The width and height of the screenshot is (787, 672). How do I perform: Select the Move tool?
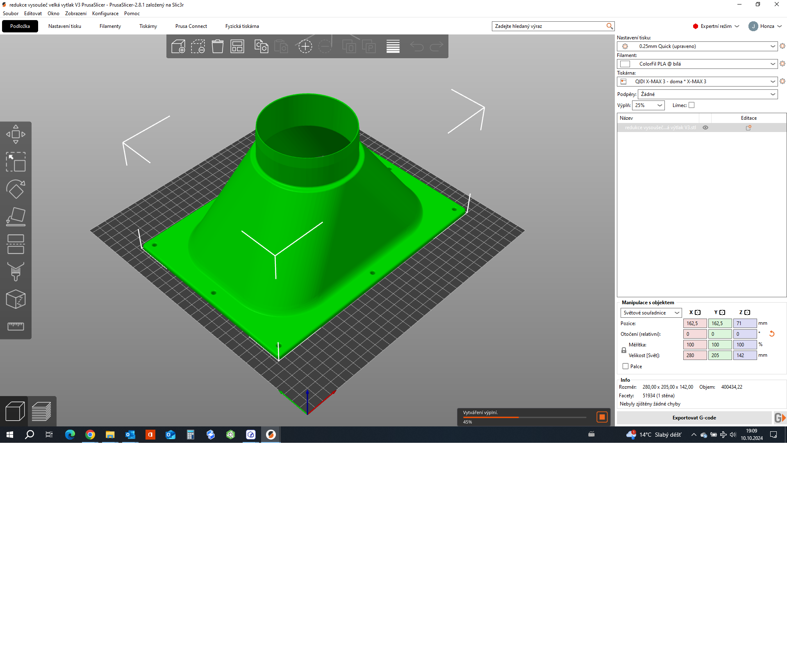(x=16, y=134)
